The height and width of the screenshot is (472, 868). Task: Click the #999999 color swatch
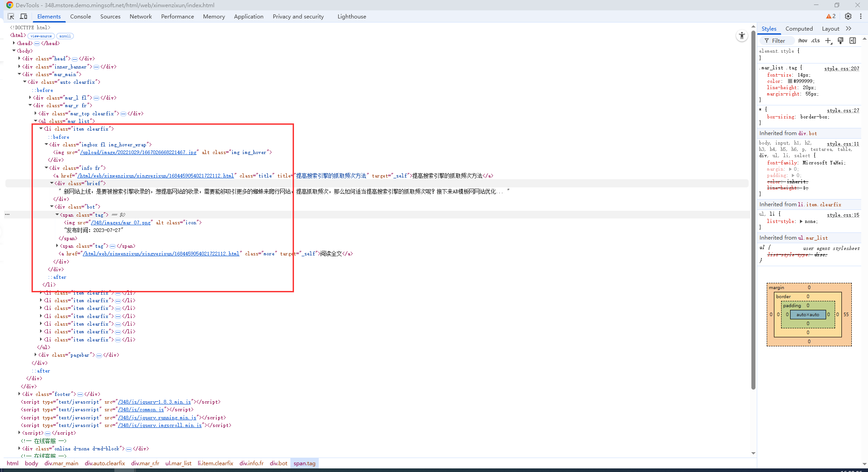point(790,82)
